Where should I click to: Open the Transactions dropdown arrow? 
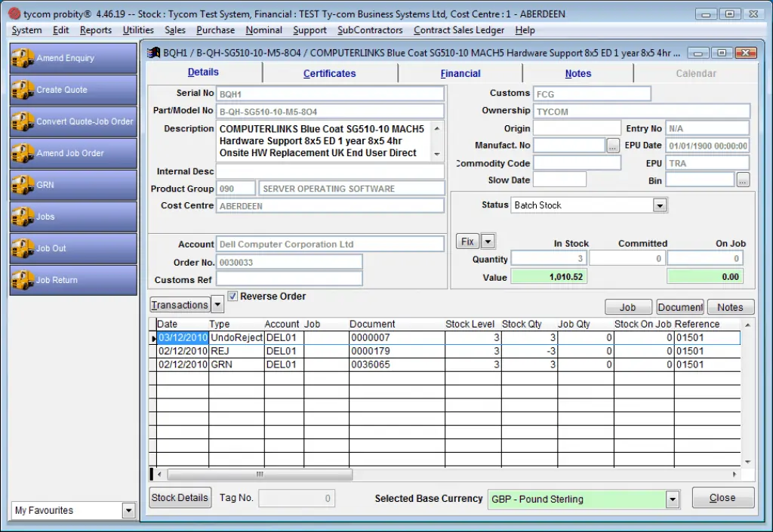(217, 305)
